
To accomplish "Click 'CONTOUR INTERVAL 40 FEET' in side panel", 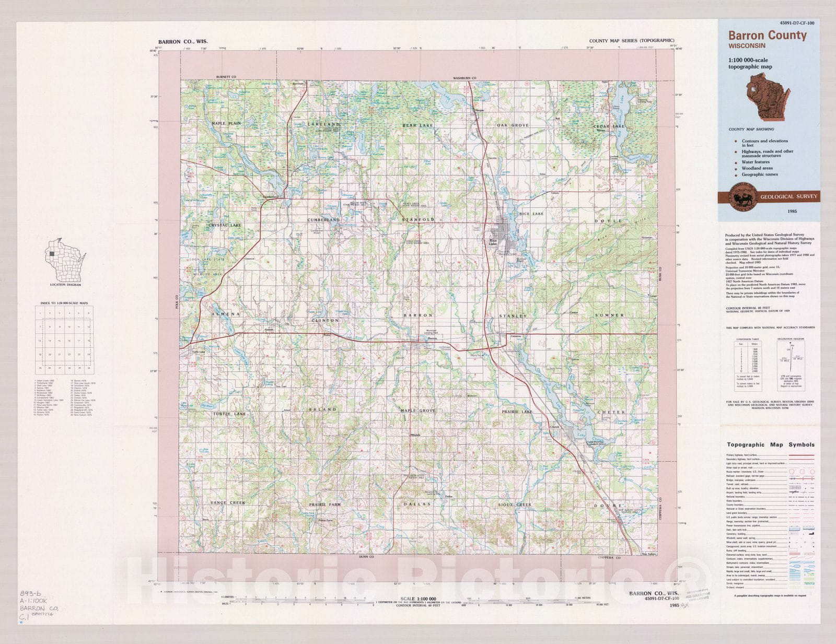I will pos(747,309).
